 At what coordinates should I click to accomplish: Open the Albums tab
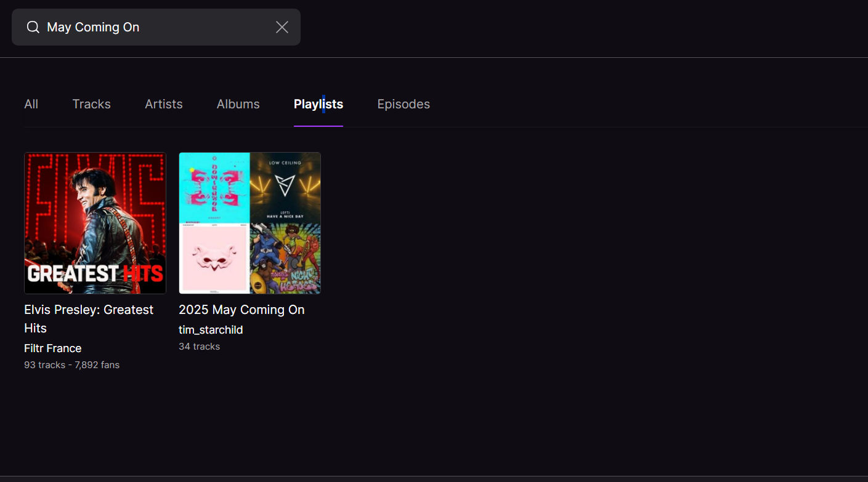point(238,104)
